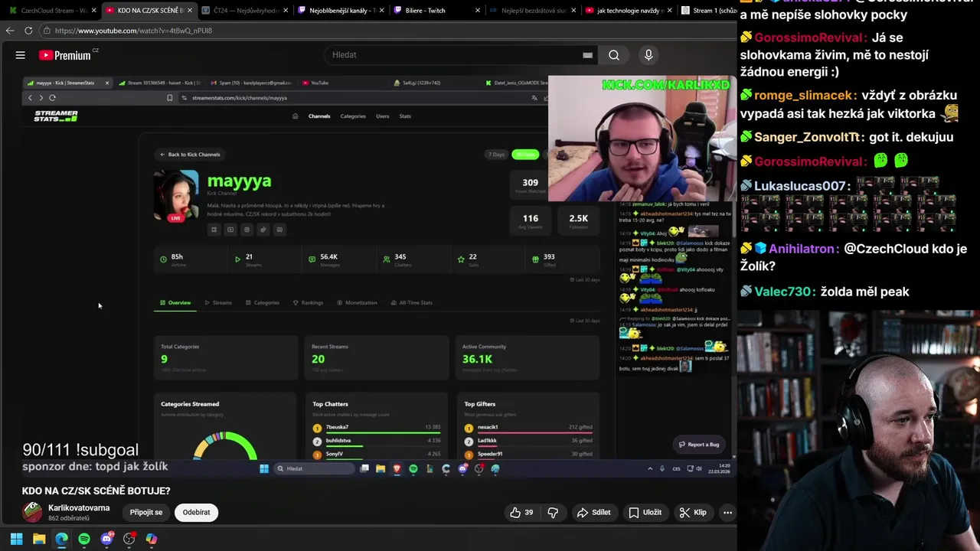Open Channels in StreamerStats top navigation
980x551 pixels.
click(x=319, y=116)
